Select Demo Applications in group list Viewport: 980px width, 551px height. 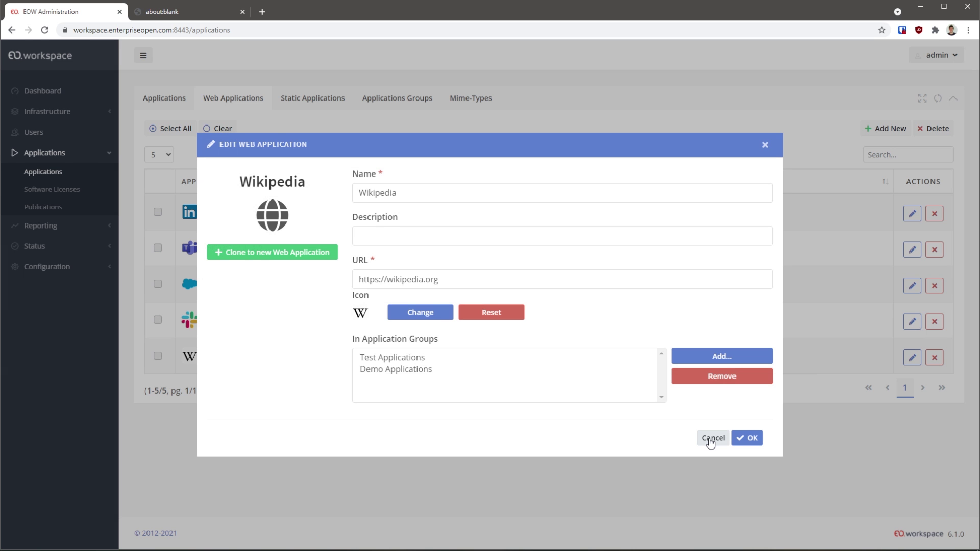point(396,369)
